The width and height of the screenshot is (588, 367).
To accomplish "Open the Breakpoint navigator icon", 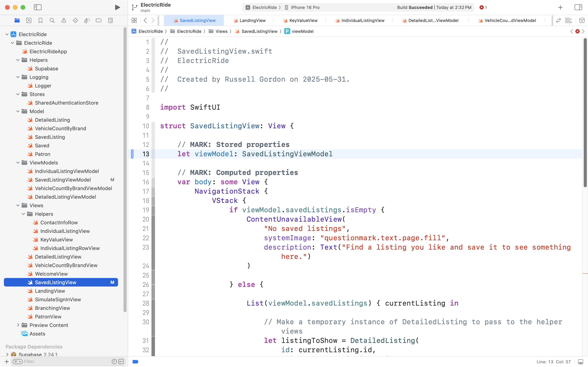I will tap(99, 20).
